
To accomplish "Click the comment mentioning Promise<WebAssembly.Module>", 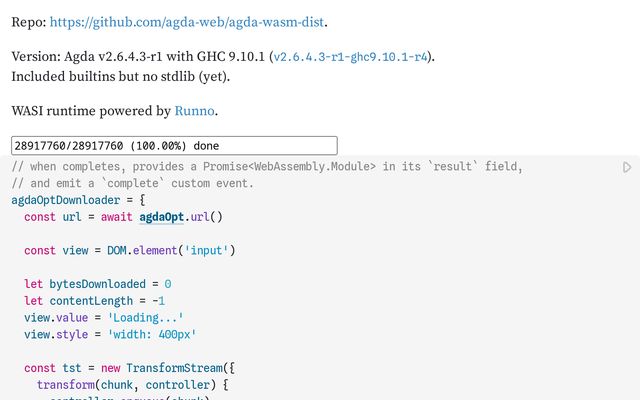I will pos(266,166).
